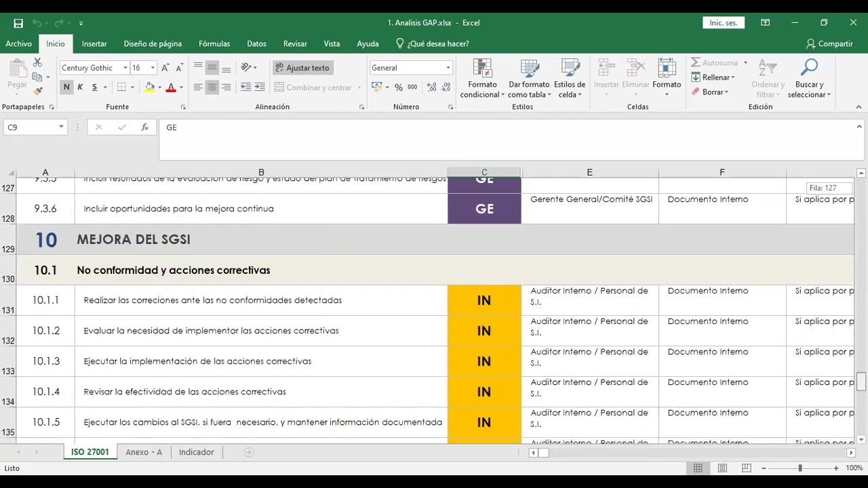Toggle the Ajustar texto wrap option
The width and height of the screenshot is (868, 488).
pos(302,68)
